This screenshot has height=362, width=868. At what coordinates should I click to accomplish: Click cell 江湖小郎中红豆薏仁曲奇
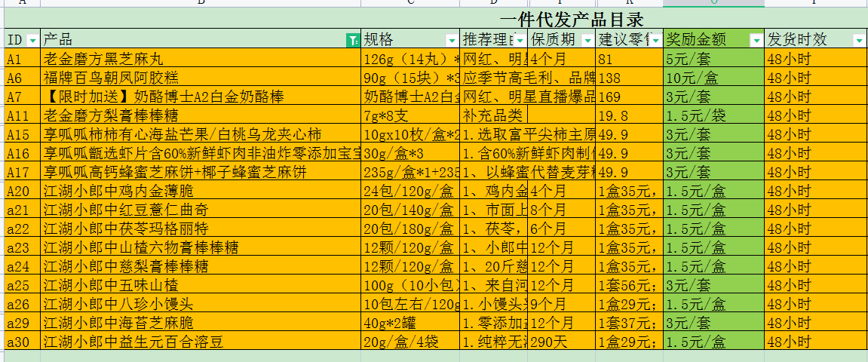click(201, 210)
